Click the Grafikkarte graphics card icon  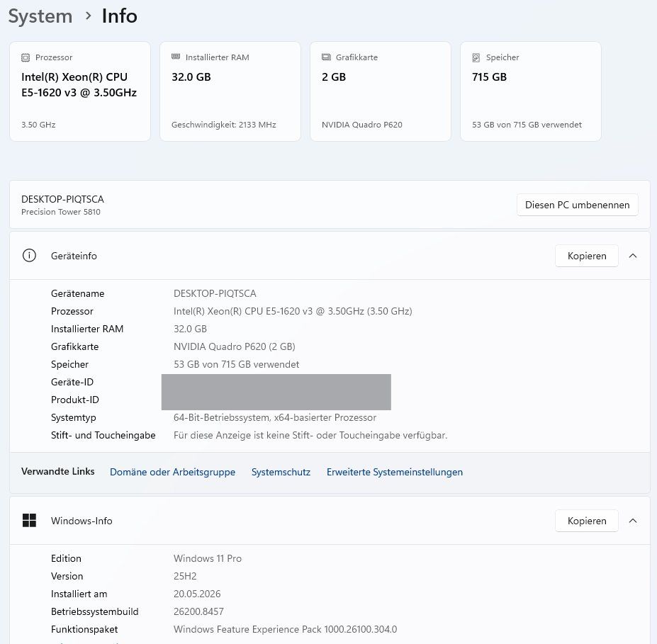(326, 57)
